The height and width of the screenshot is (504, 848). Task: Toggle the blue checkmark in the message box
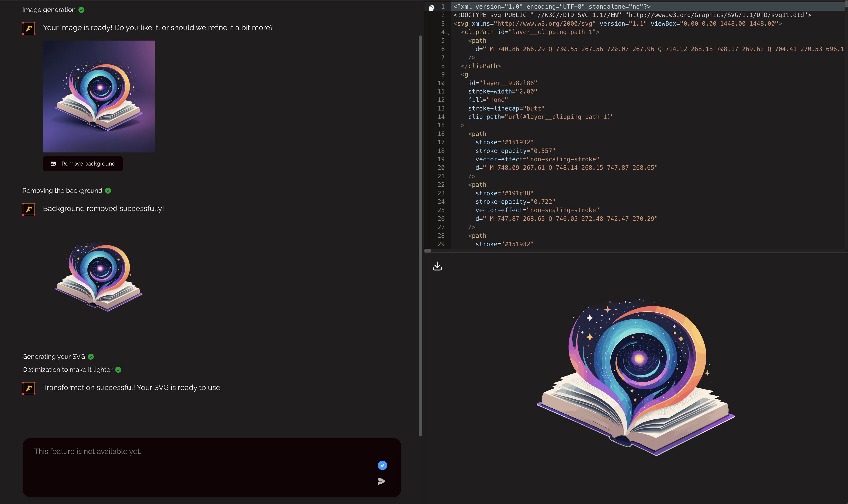tap(382, 465)
